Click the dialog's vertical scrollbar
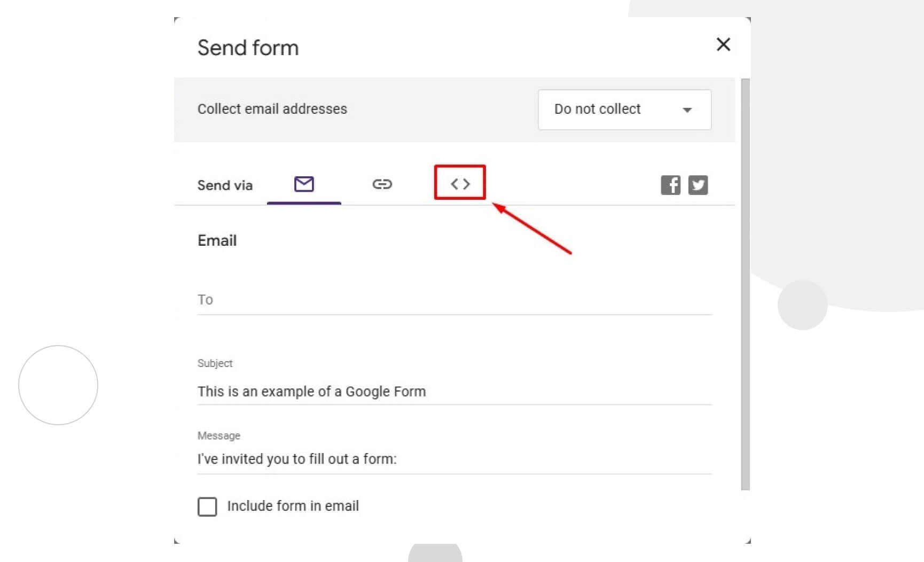The height and width of the screenshot is (562, 924). 745,284
